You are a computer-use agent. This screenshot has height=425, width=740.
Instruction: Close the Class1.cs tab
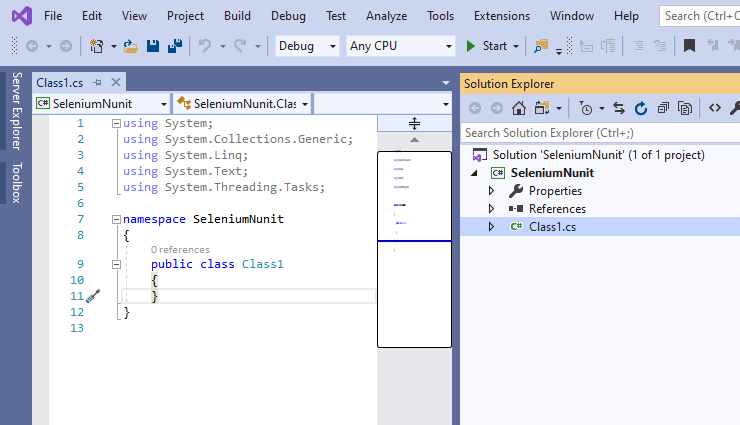tap(116, 82)
